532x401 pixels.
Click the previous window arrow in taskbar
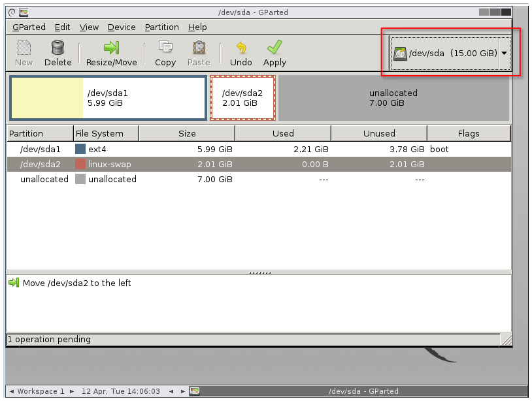click(x=171, y=391)
